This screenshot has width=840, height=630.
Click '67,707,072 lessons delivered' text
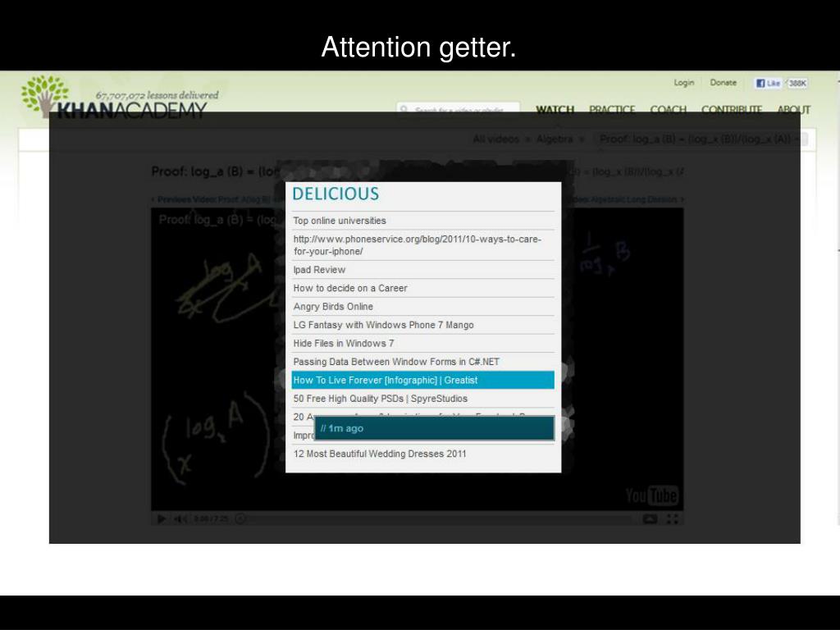click(157, 95)
